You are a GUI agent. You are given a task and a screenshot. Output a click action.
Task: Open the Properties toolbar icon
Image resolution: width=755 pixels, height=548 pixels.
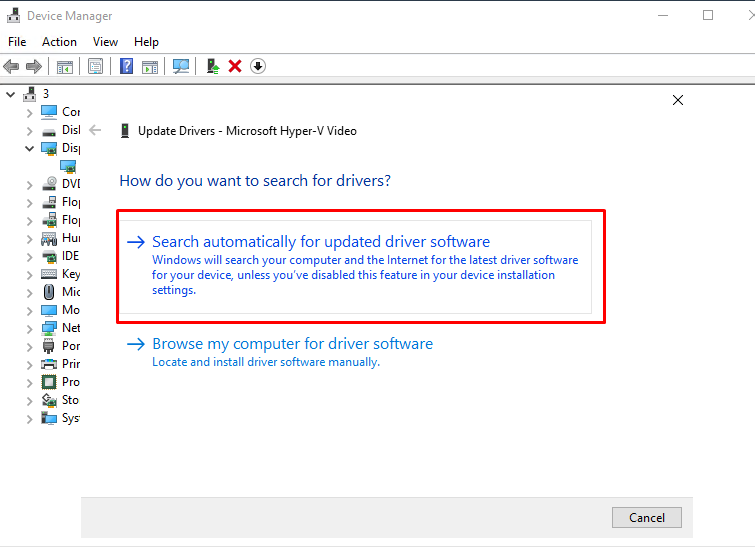[95, 66]
